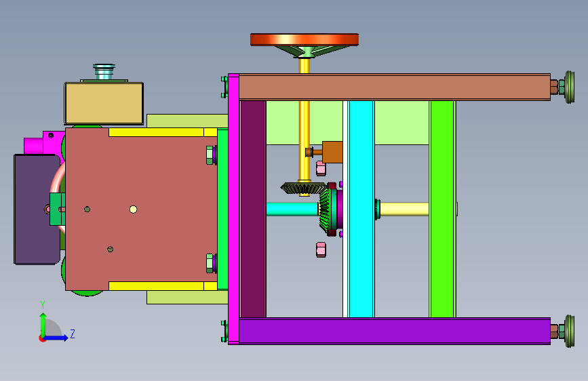Select the purple bottom frame beam
This screenshot has height=381, width=588.
(395, 331)
